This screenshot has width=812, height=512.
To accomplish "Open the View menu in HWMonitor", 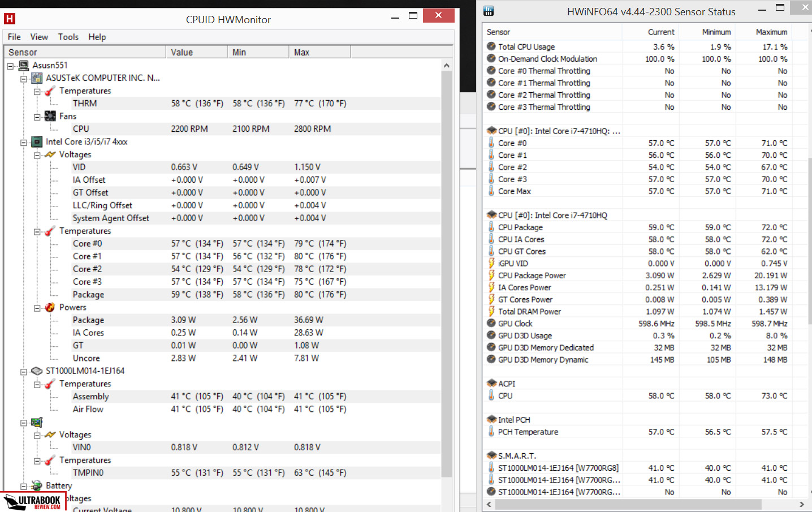I will coord(39,37).
